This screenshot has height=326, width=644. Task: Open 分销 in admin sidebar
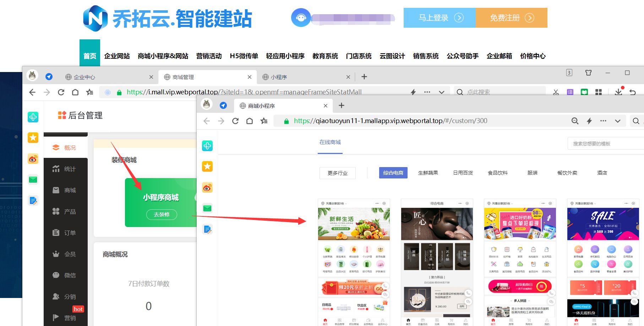point(66,297)
